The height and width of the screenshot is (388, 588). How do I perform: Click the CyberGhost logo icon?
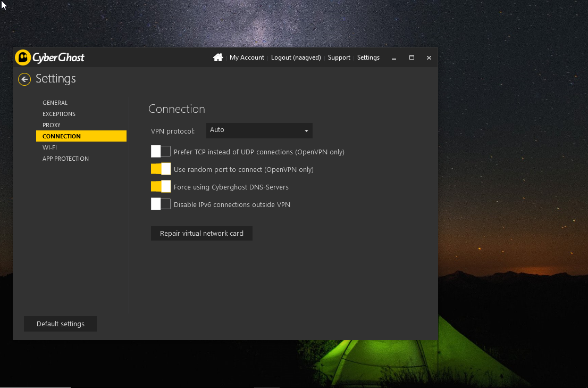[x=23, y=57]
